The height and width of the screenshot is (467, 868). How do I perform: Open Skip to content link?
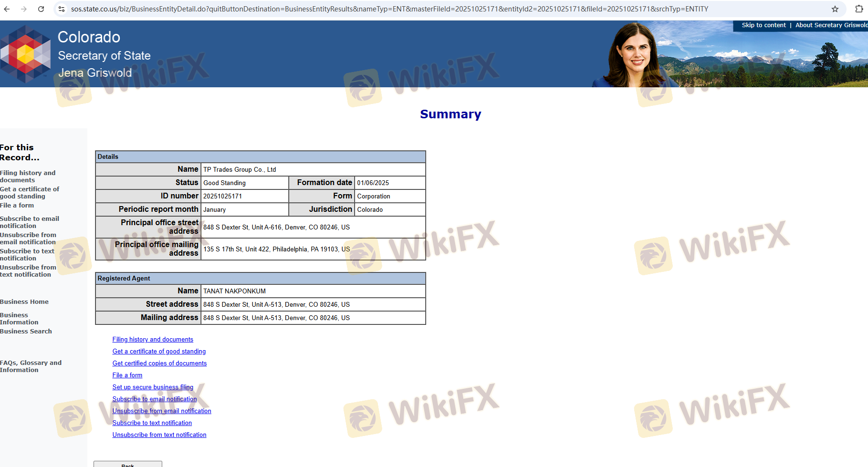(763, 25)
